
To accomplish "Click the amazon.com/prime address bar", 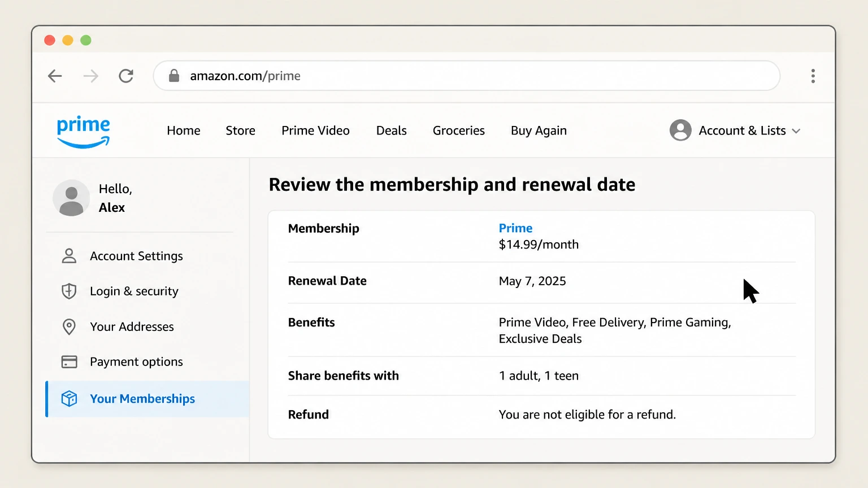I will click(x=467, y=76).
